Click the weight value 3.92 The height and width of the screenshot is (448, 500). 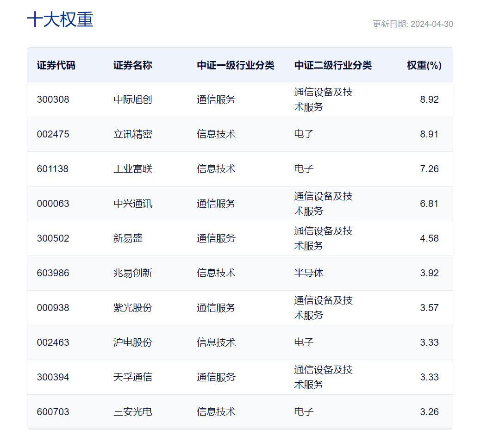(x=429, y=273)
